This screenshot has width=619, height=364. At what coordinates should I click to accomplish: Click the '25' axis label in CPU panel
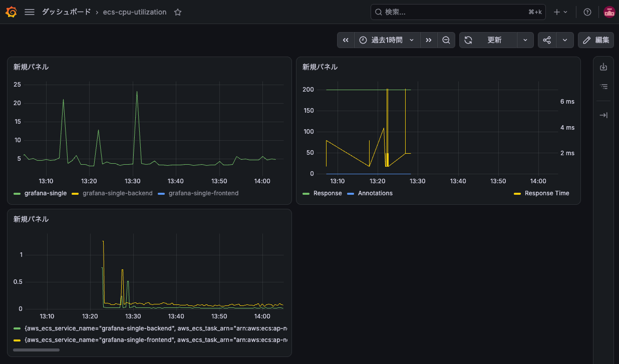pos(17,85)
